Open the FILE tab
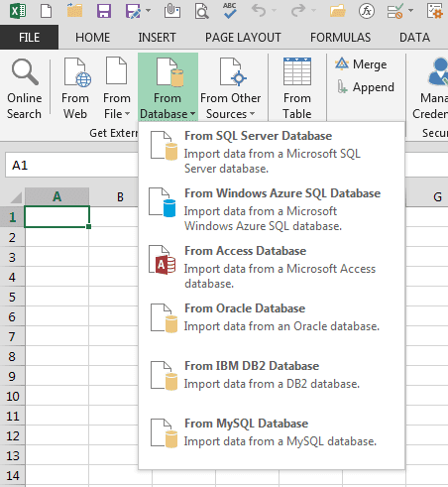448x487 pixels. tap(29, 37)
